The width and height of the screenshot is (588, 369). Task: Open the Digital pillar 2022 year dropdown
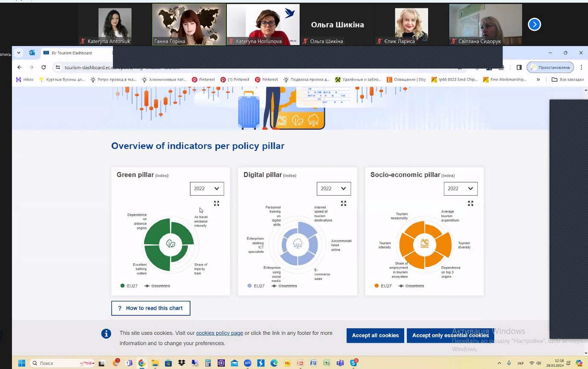pos(334,189)
